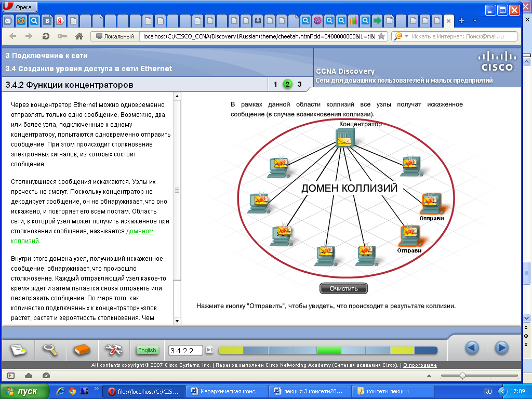Click the page number field 3.4.2.2
Viewport: 532px width, 399px height.
185,351
